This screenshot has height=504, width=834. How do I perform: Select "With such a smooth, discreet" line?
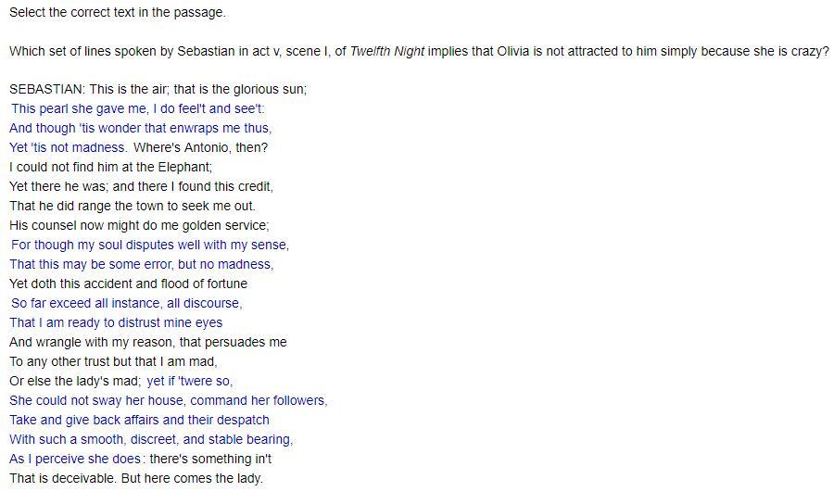(x=151, y=440)
